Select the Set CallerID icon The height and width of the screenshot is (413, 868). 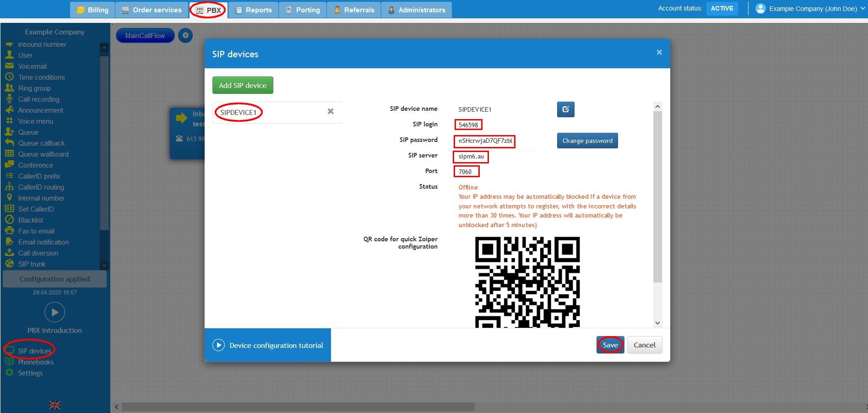click(9, 209)
